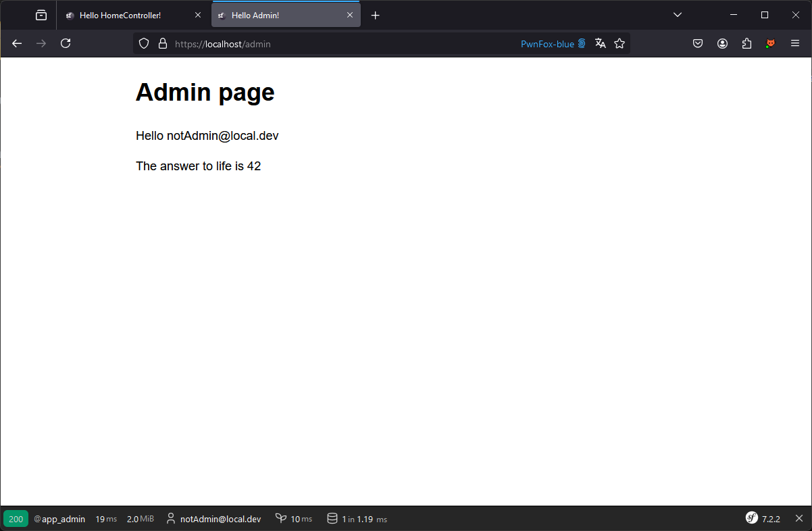812x531 pixels.
Task: Bookmark this page with the star
Action: point(619,43)
